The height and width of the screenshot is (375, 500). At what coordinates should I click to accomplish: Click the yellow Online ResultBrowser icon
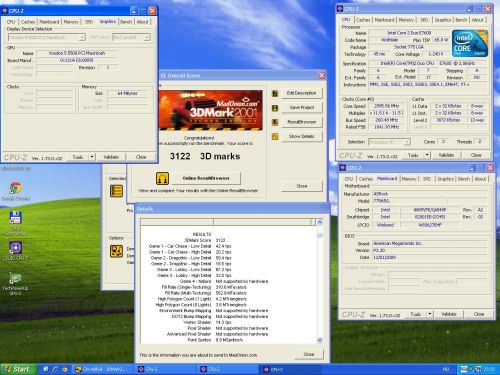pos(162,178)
